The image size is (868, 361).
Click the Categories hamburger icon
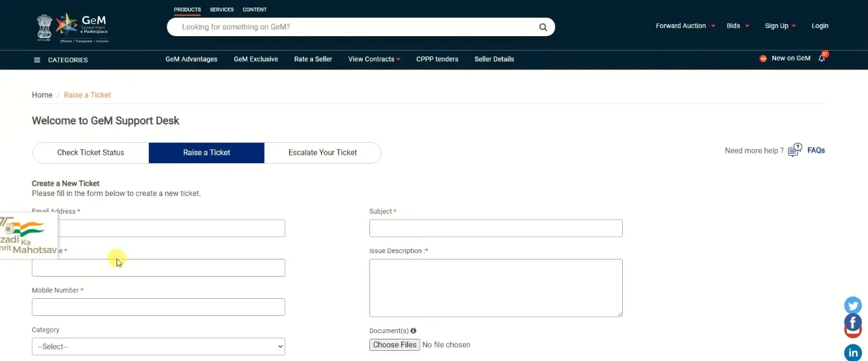(37, 60)
